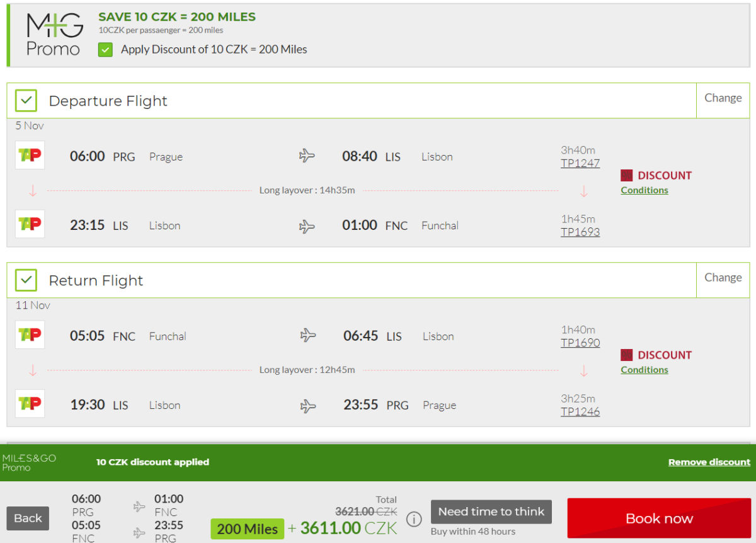
Task: Remove the applied 10 CZK discount
Action: click(x=709, y=462)
